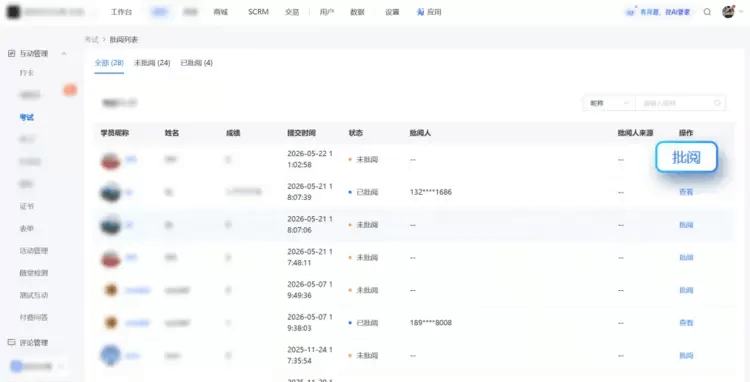Click 查看 for the 132****1686 reviewed row
This screenshot has height=382, width=750.
pyautogui.click(x=686, y=192)
